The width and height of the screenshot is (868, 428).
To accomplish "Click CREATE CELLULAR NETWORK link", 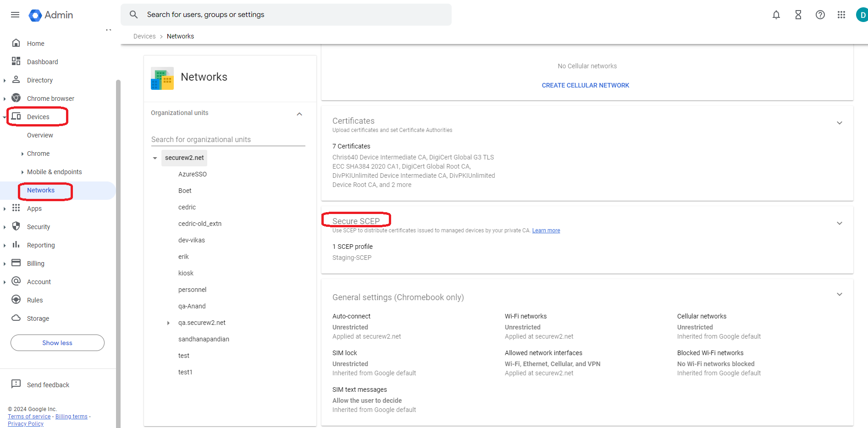I will pyautogui.click(x=585, y=85).
